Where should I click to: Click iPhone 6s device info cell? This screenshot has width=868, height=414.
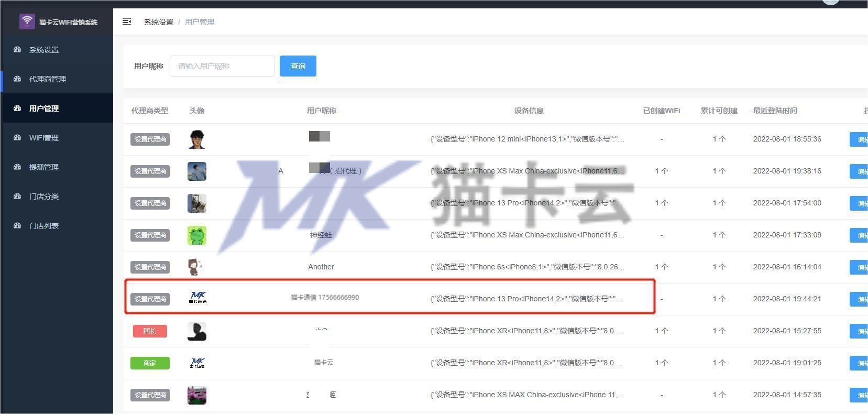tap(528, 267)
